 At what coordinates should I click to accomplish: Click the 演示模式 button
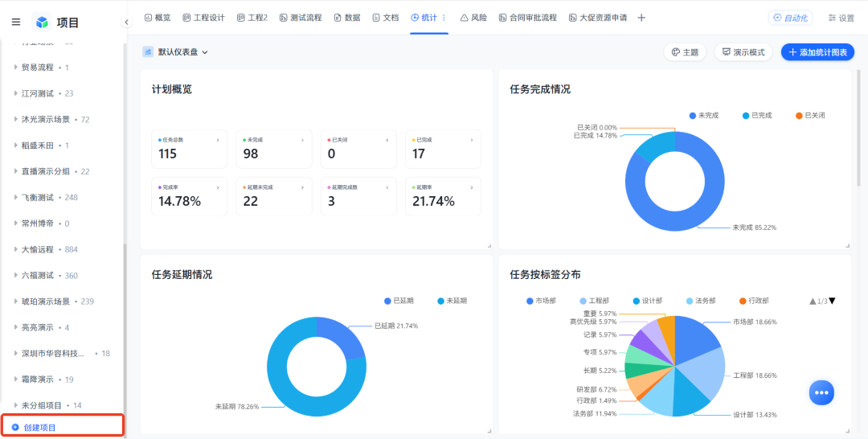pyautogui.click(x=743, y=52)
